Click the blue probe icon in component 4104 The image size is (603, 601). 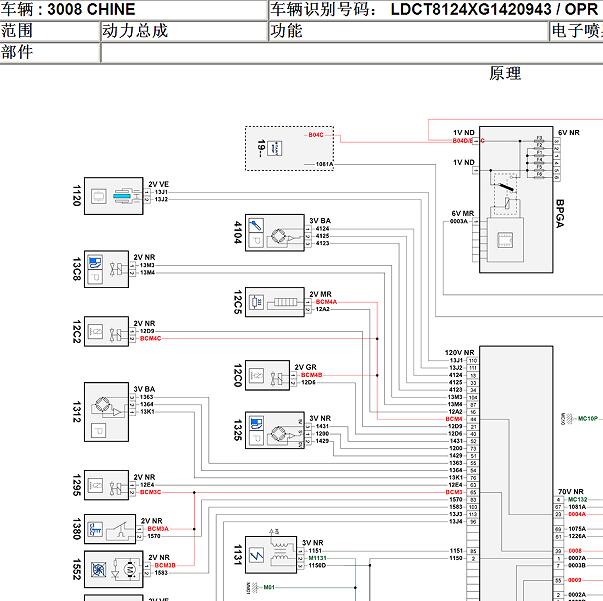[256, 225]
